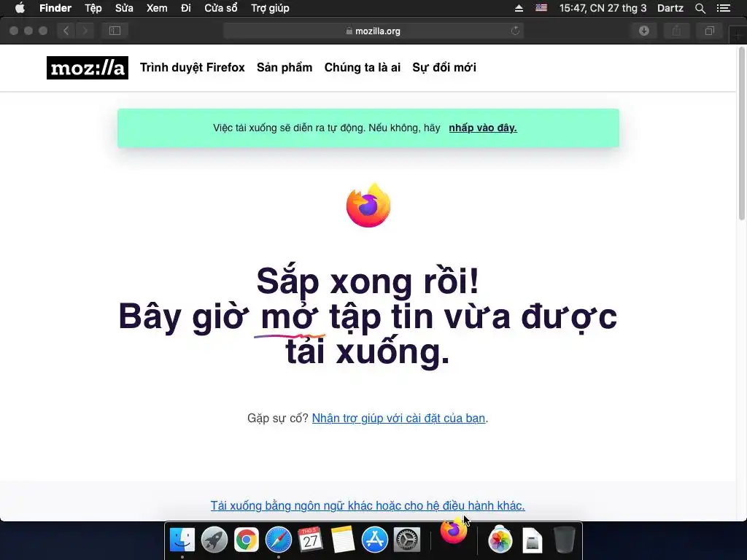The width and height of the screenshot is (747, 560).
Task: Open Photos from the Dock
Action: (x=500, y=540)
